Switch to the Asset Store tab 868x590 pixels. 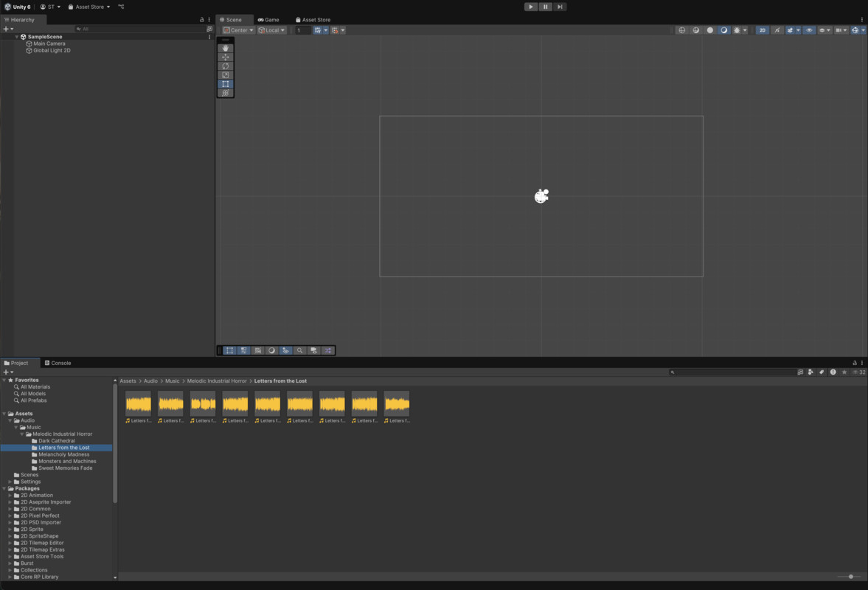[x=313, y=20]
